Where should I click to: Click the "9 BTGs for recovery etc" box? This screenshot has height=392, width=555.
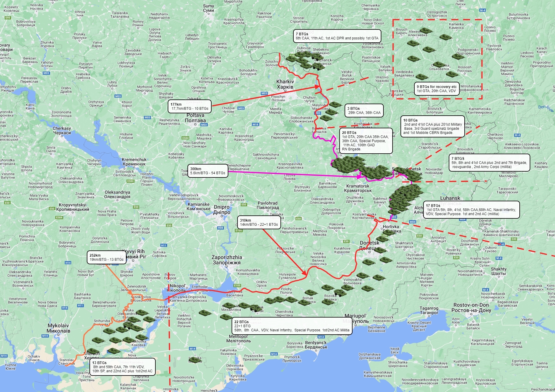pyautogui.click(x=437, y=89)
